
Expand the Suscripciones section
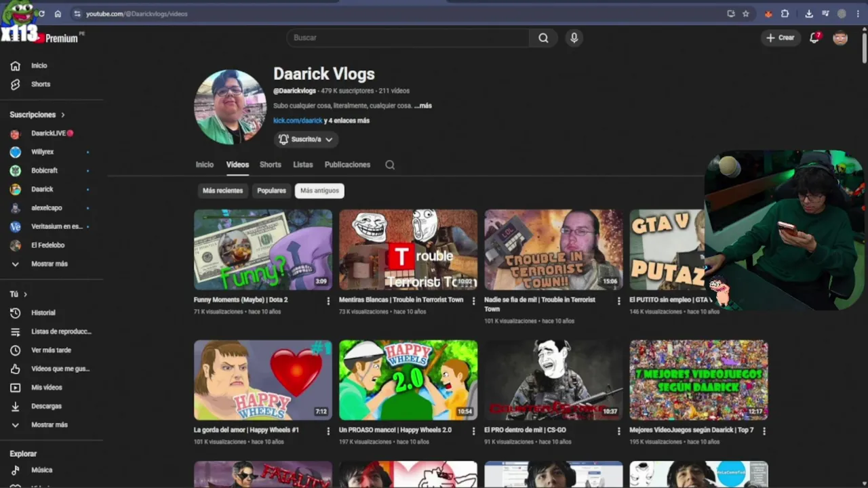37,115
